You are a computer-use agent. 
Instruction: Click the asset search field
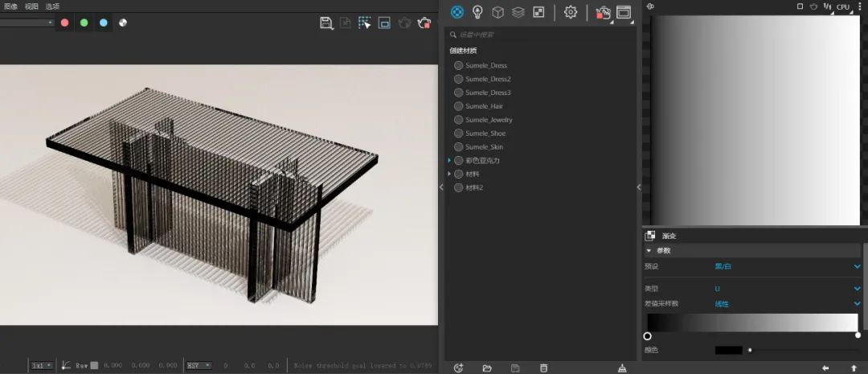pyautogui.click(x=540, y=35)
